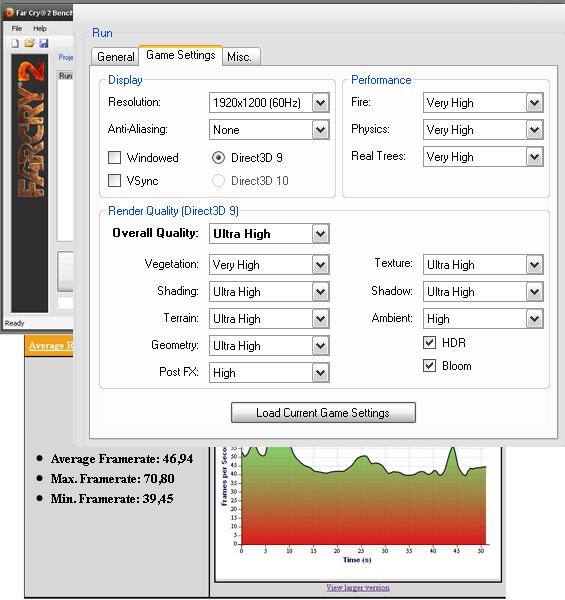Click the Min. Framerate: 39,45 text

pos(112,498)
